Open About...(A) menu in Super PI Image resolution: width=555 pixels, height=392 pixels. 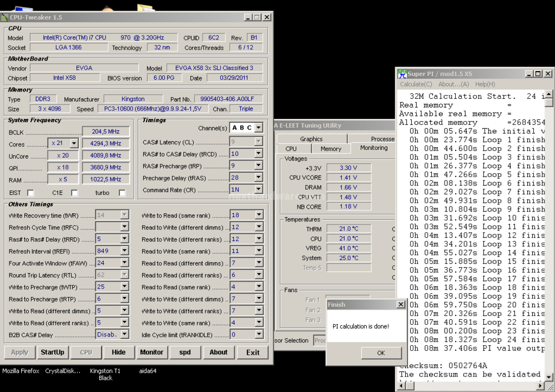[x=453, y=84]
